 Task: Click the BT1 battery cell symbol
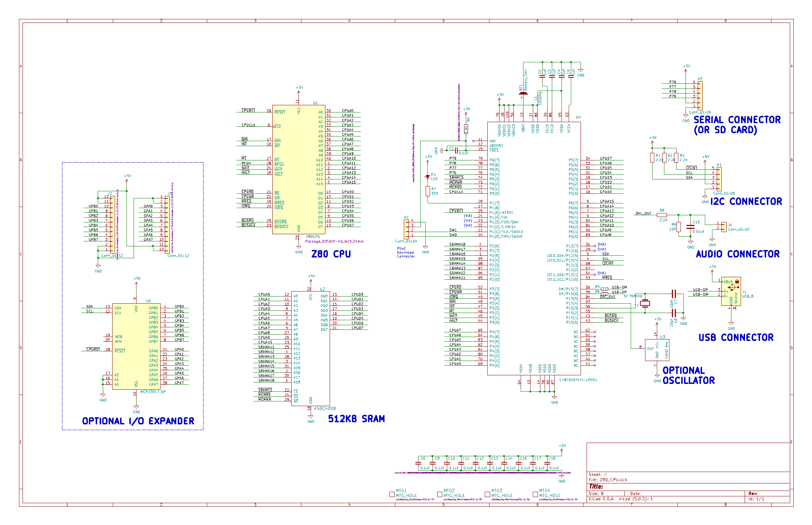(x=523, y=94)
